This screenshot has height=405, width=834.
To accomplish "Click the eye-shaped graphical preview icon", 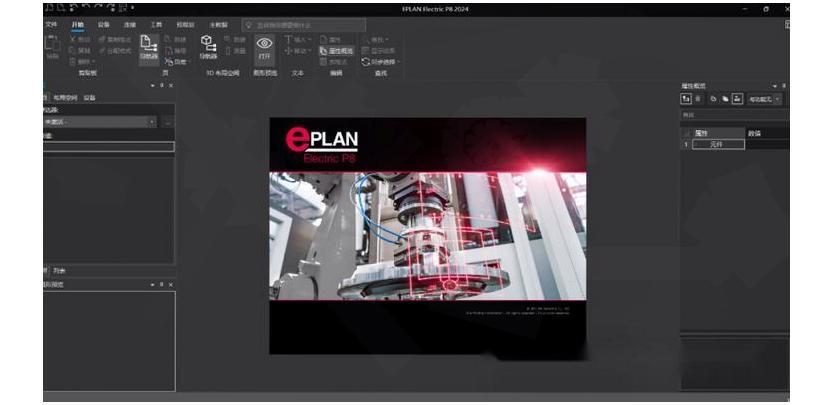I will pyautogui.click(x=264, y=45).
